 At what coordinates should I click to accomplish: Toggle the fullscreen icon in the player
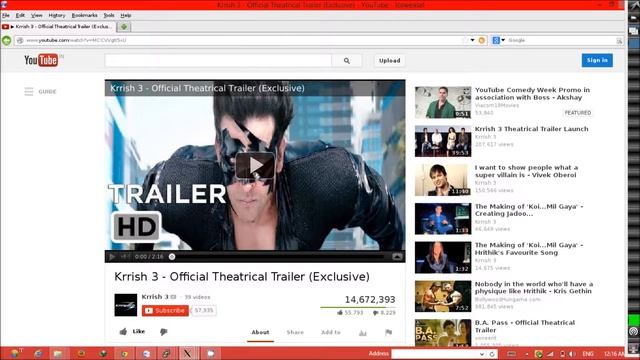point(397,256)
